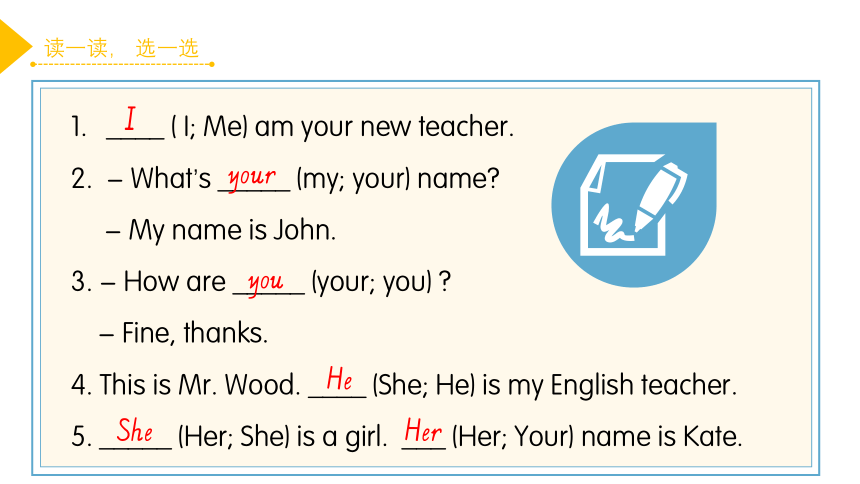Click the options text '( I; Me)'
Viewport: 860px width, 484px height.
pos(210,127)
